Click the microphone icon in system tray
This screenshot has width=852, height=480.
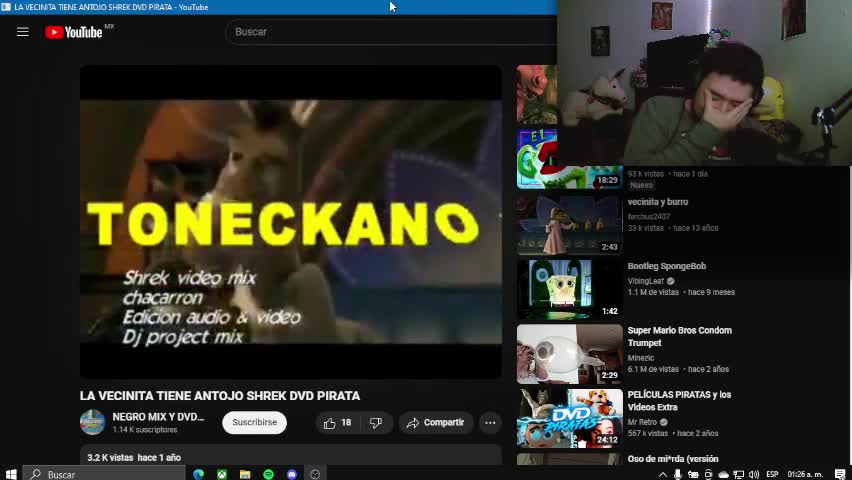(678, 474)
